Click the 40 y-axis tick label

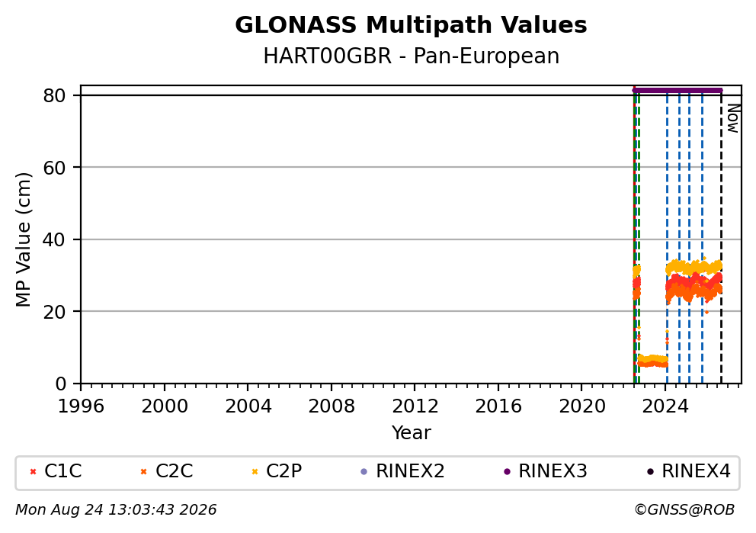54,239
